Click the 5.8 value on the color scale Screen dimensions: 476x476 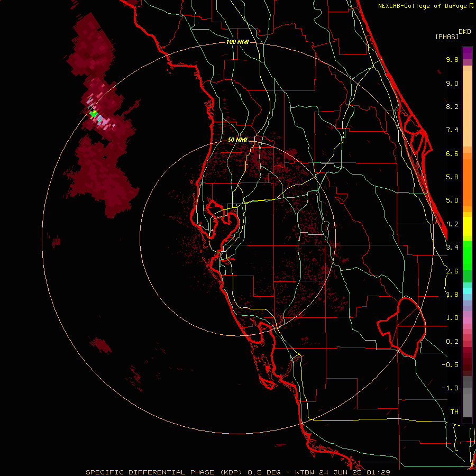(x=452, y=177)
